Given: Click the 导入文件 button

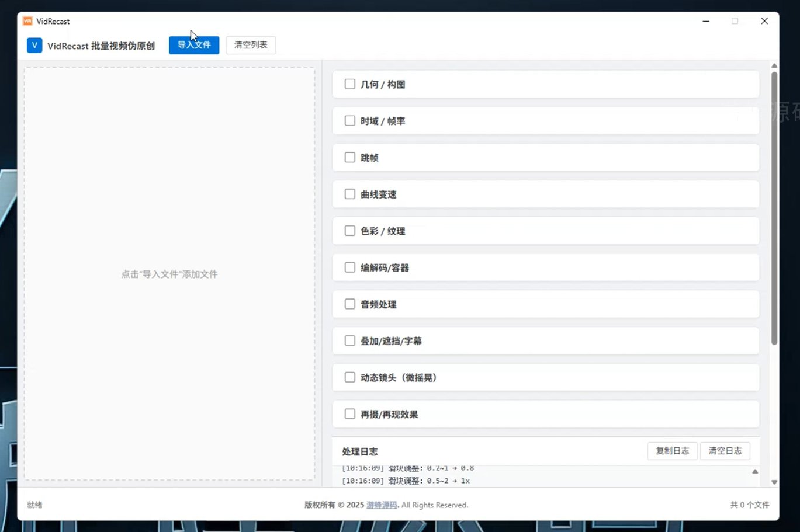Looking at the screenshot, I should (194, 45).
